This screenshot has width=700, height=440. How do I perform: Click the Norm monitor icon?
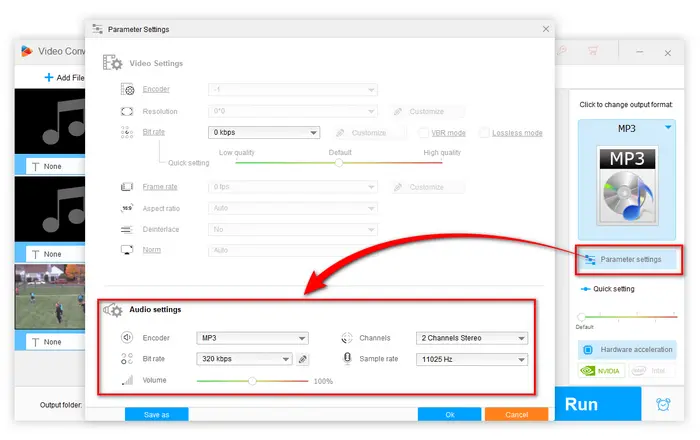[x=127, y=250]
